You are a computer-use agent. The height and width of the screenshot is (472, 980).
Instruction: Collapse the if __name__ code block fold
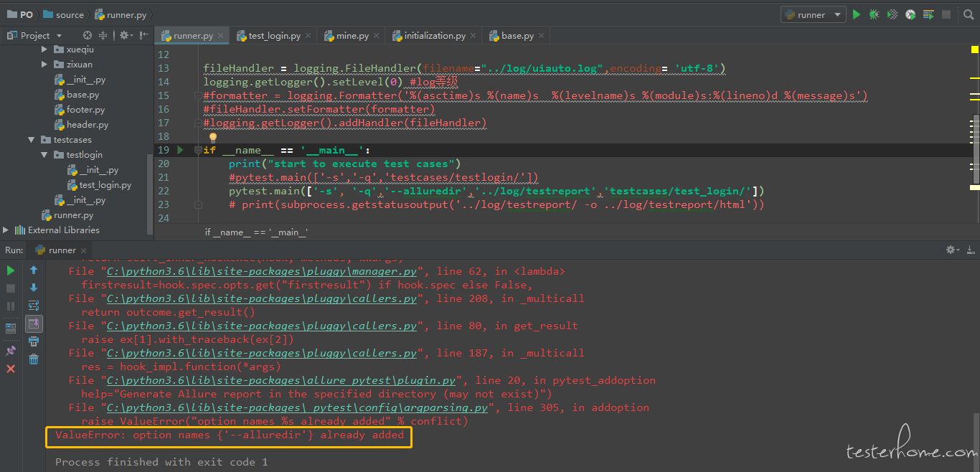(197, 150)
